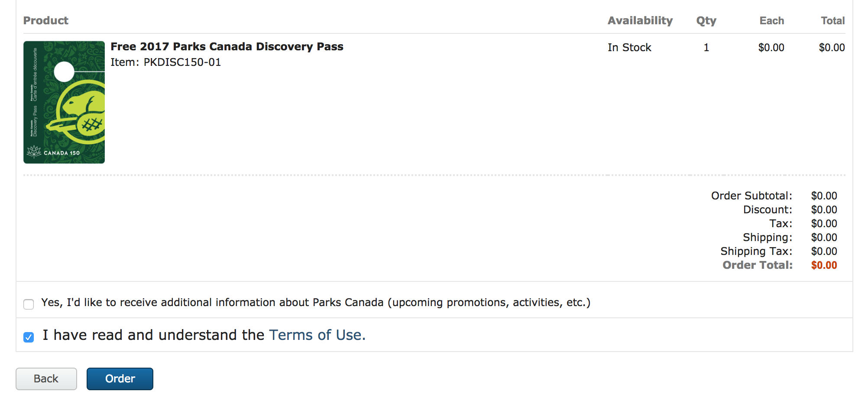Click the Total column header
The width and height of the screenshot is (868, 398).
tap(832, 20)
